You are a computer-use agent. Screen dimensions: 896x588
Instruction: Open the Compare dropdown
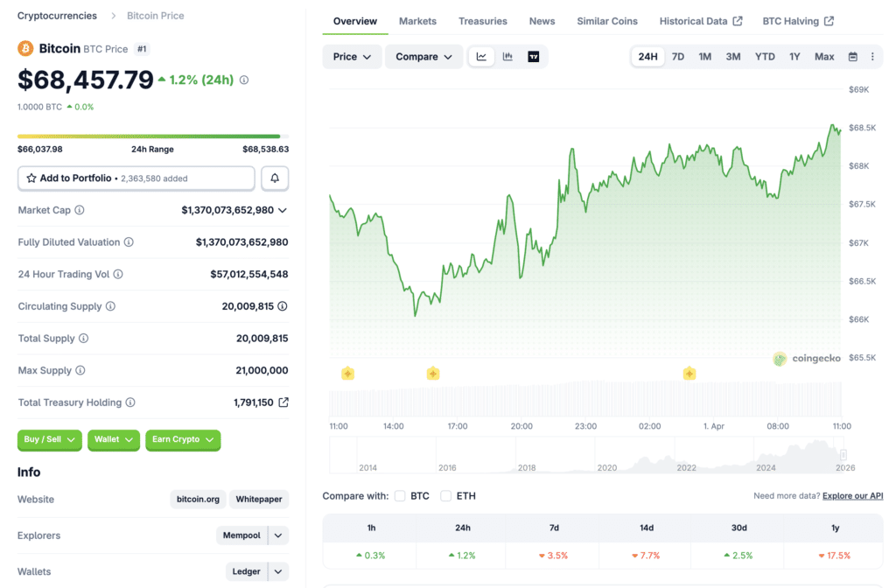(424, 57)
